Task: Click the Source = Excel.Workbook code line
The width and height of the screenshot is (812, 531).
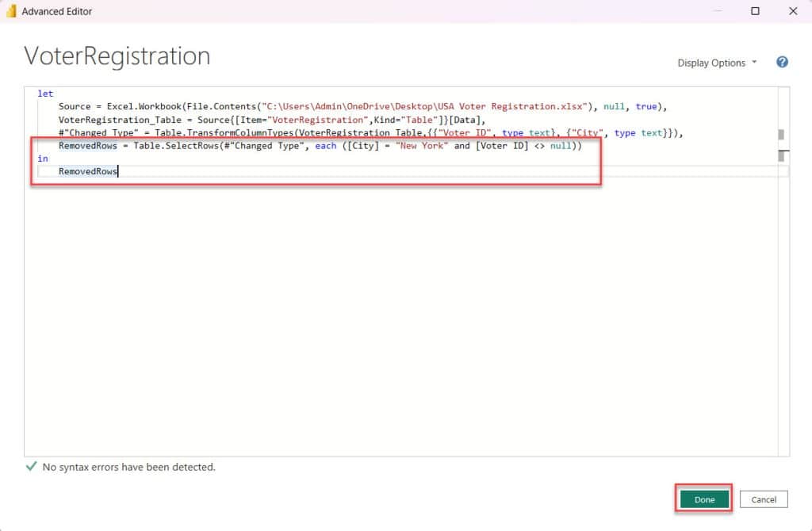Action: (x=362, y=107)
